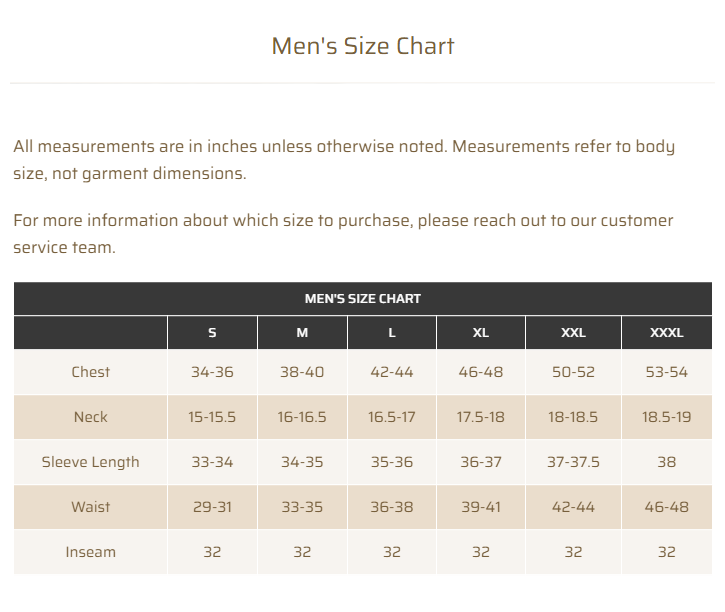The width and height of the screenshot is (725, 612).
Task: Click the 37-37.5 sleeve length cell
Action: [x=573, y=462]
